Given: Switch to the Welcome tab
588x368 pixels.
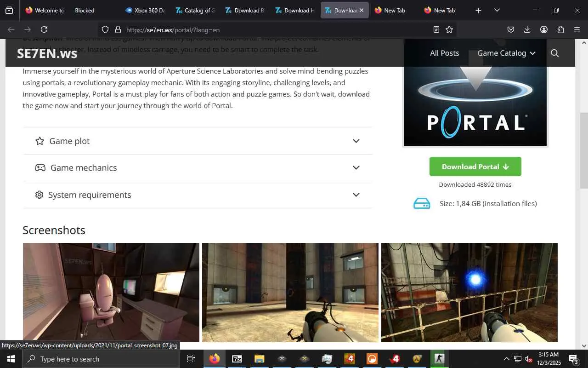Looking at the screenshot, I should 45,10.
